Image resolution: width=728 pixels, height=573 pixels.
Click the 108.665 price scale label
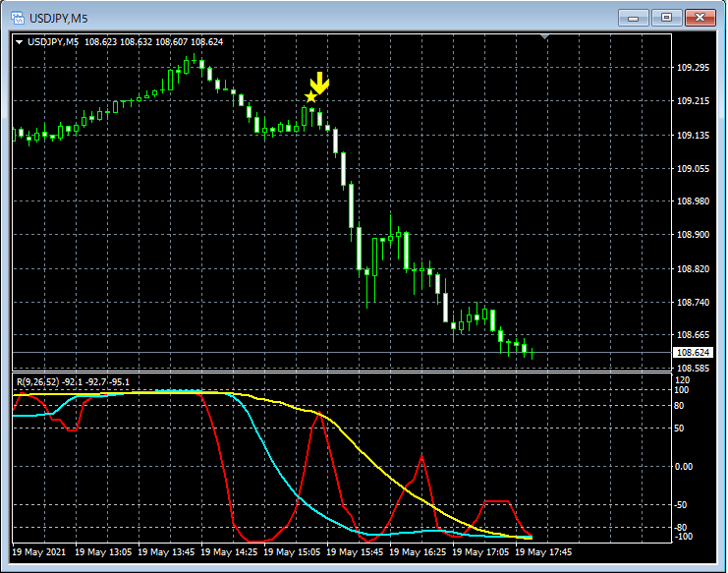click(x=694, y=335)
